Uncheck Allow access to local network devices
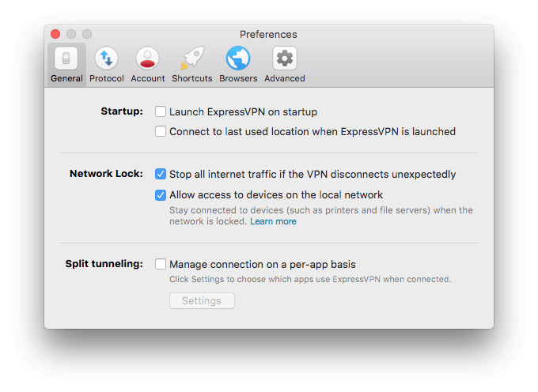538x392 pixels. point(161,195)
